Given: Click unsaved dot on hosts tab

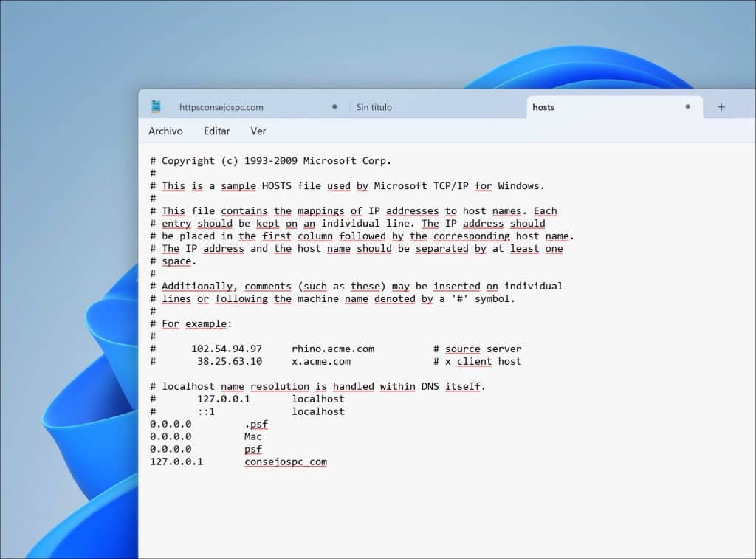Looking at the screenshot, I should pyautogui.click(x=687, y=106).
